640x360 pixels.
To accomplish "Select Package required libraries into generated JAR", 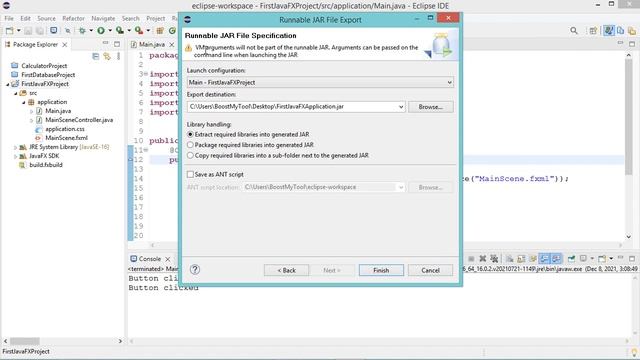I will pos(190,145).
